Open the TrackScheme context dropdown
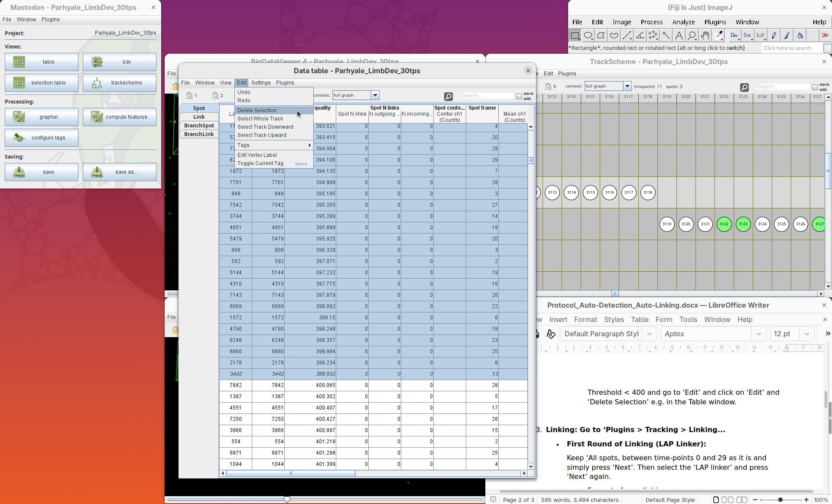Screen dimensions: 832x504 click(x=627, y=86)
